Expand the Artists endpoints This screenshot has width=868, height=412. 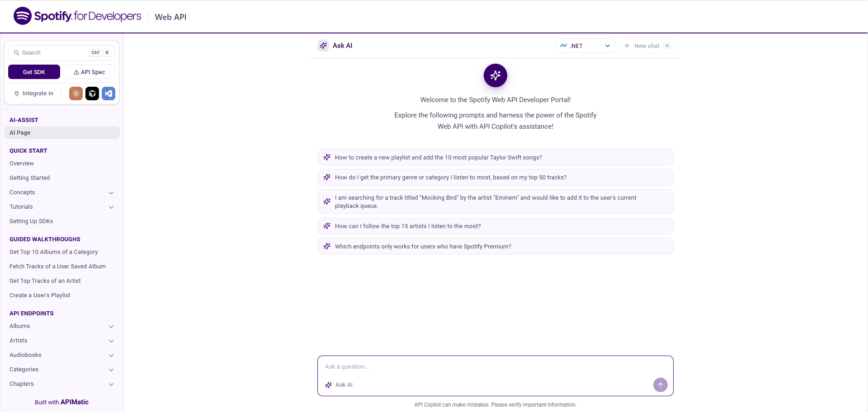pos(111,341)
